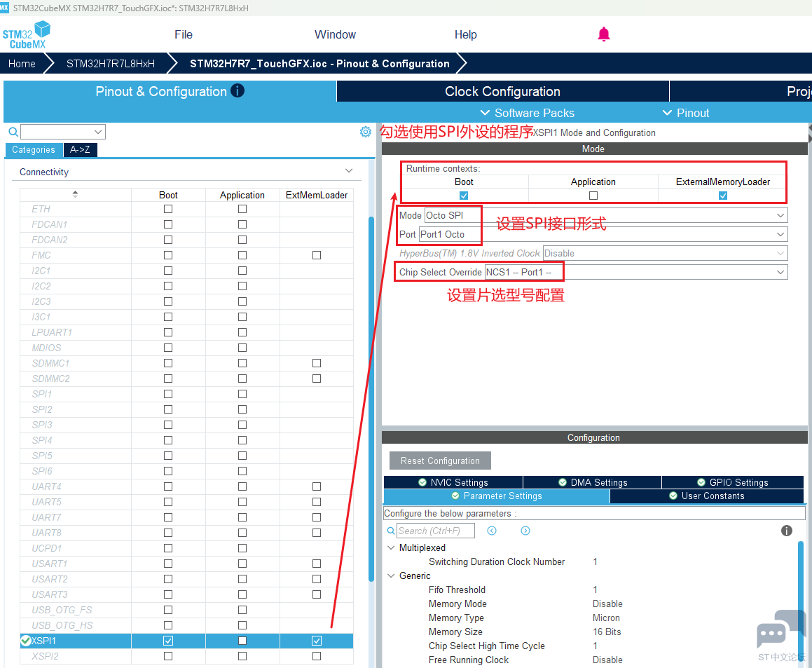
Task: Open the Port1 Octo port dropdown
Action: (780, 234)
